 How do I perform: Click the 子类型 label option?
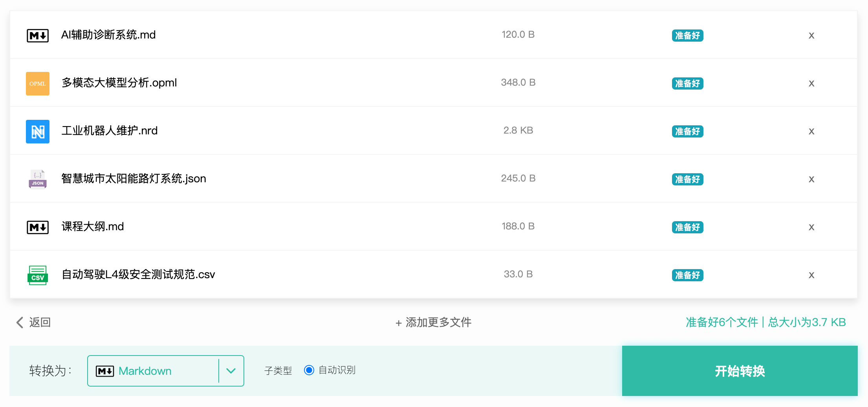click(x=278, y=370)
